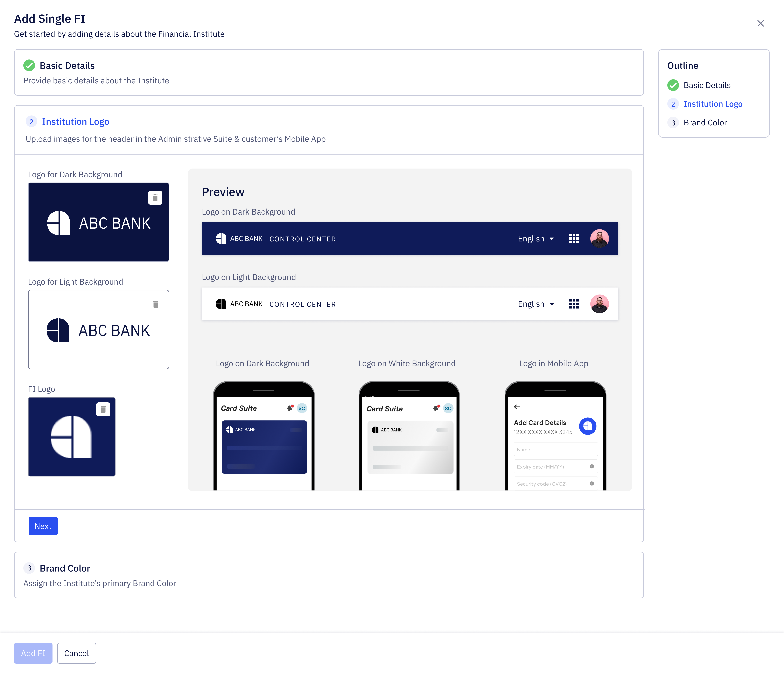The width and height of the screenshot is (784, 673).
Task: Remove the uploaded FI Logo
Action: 103,409
